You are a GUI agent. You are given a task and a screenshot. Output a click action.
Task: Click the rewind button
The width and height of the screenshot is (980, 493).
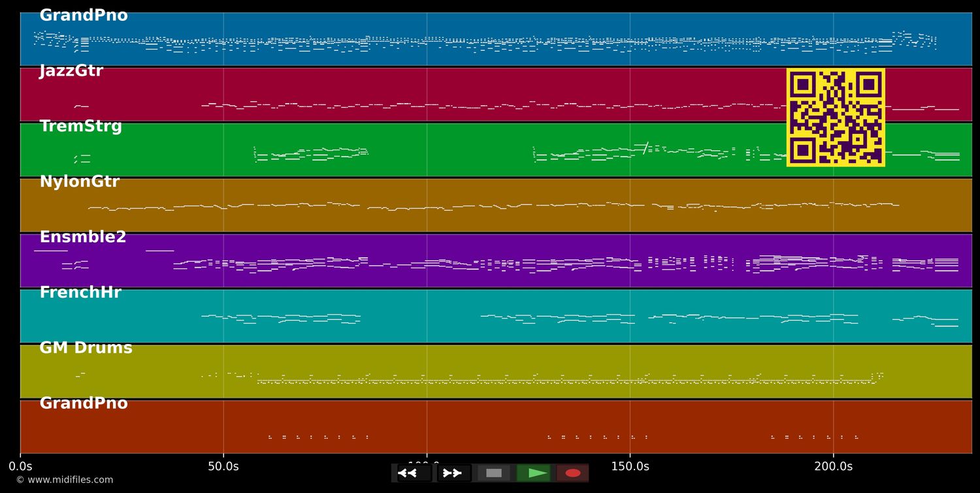tap(414, 473)
